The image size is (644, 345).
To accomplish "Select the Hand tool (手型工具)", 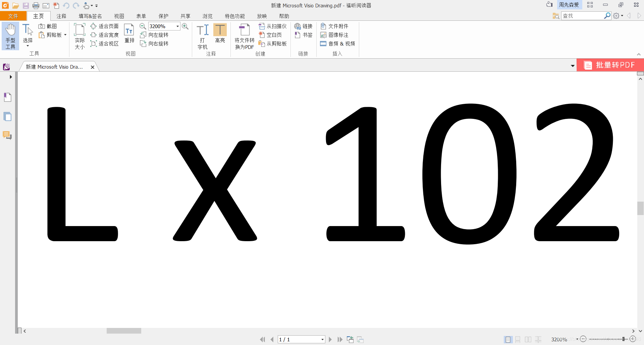I will [10, 36].
